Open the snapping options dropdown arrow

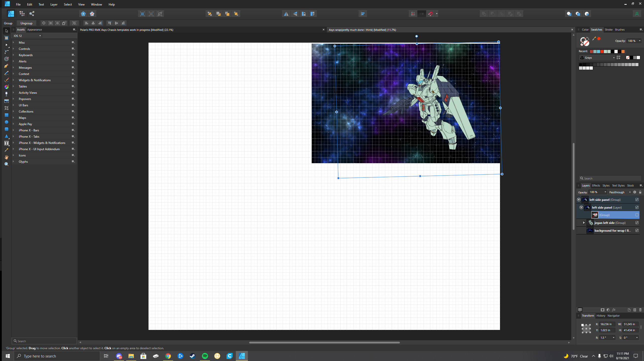click(x=437, y=14)
